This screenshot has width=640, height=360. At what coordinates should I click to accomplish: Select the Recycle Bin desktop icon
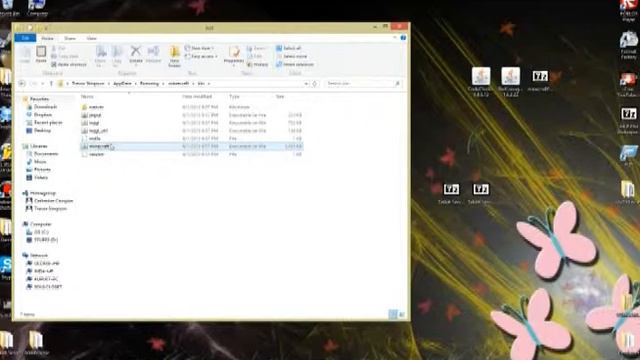click(8, 8)
